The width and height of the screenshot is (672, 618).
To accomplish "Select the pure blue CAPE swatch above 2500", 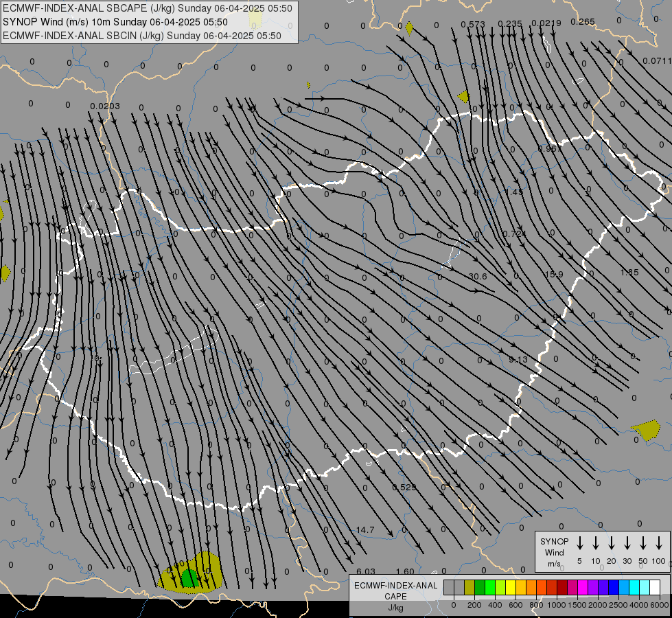I will point(613,588).
